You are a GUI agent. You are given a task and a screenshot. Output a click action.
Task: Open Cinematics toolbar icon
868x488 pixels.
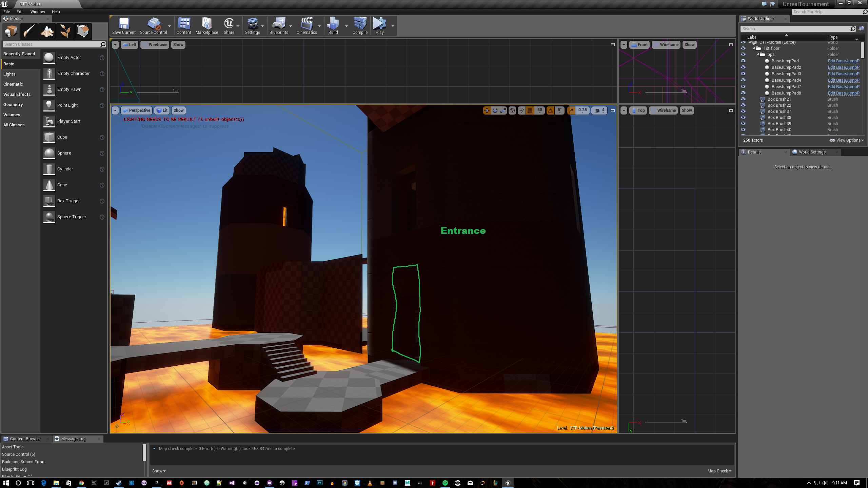307,26
